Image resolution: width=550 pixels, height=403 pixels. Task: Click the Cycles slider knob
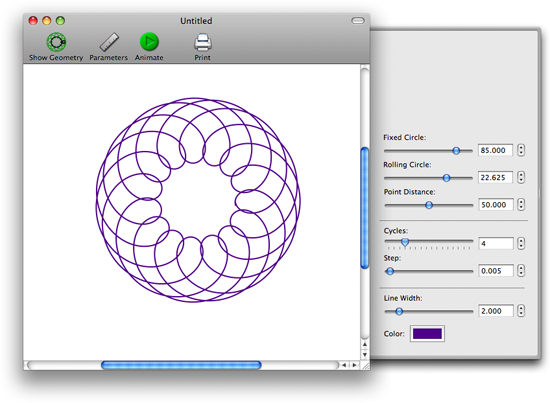pos(405,242)
